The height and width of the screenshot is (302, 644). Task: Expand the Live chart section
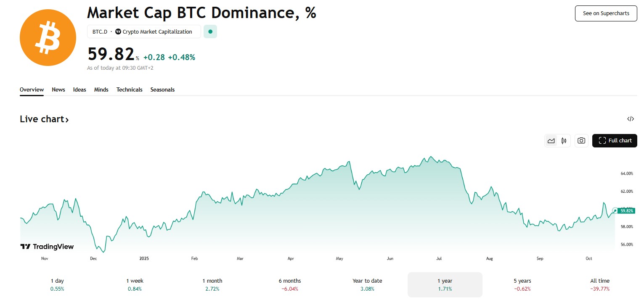point(44,119)
